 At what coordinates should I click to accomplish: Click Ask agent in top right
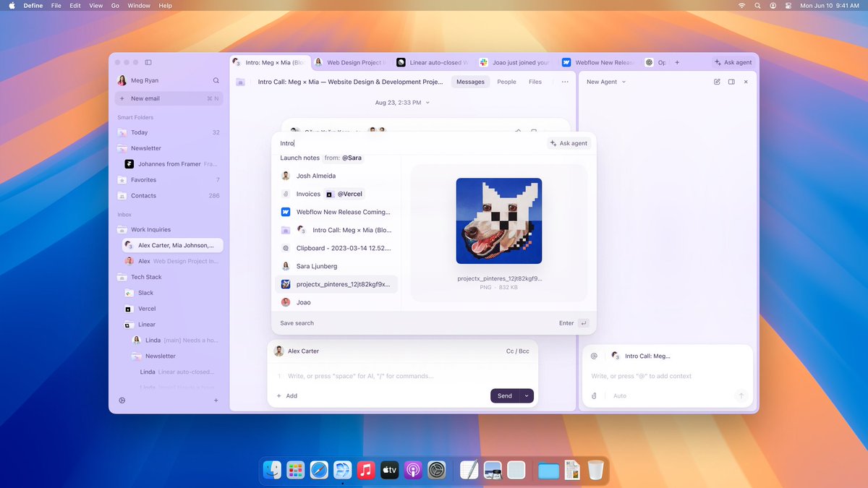[x=733, y=63]
